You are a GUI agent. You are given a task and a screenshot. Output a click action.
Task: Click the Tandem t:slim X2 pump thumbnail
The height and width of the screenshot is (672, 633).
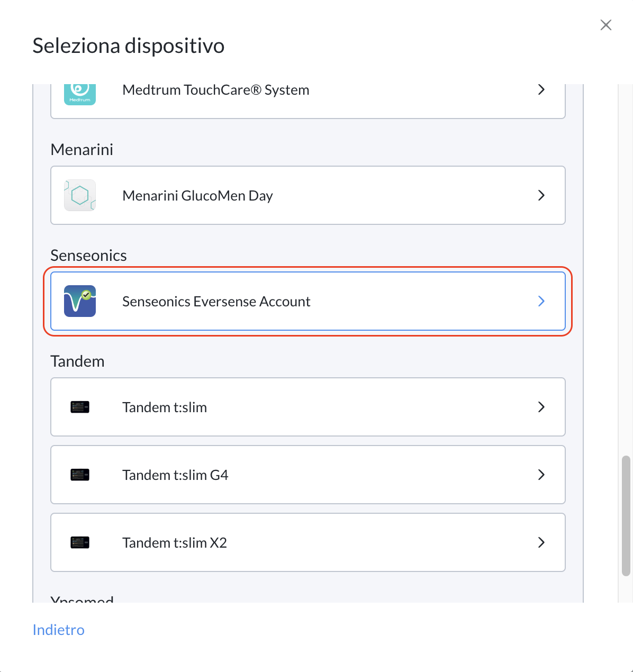[80, 542]
